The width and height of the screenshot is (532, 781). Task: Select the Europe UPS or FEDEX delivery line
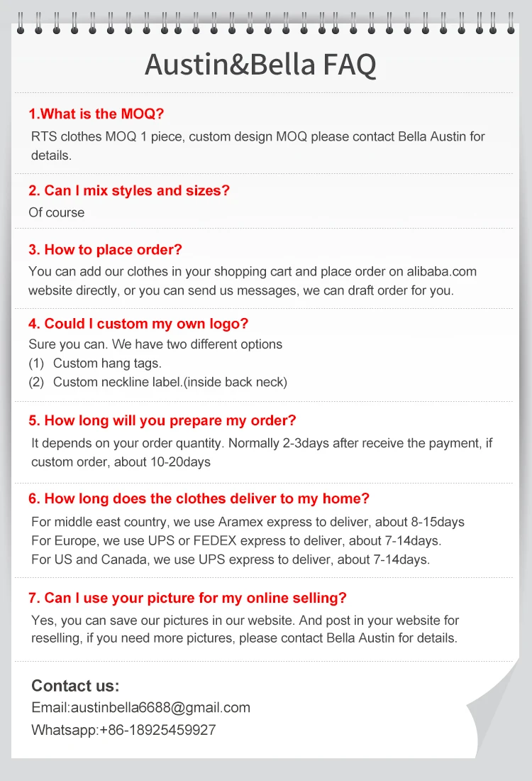click(x=236, y=540)
